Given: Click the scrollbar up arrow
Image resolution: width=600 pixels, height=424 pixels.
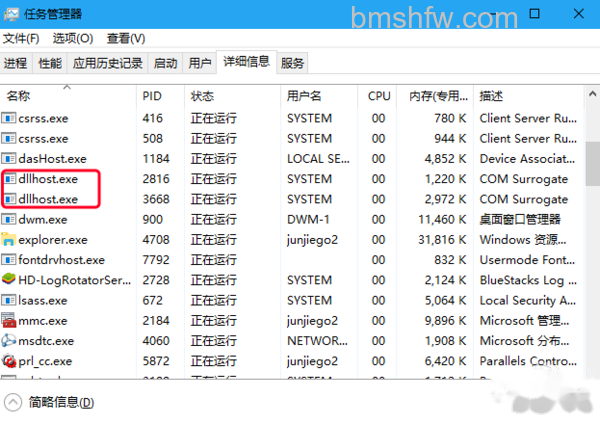Looking at the screenshot, I should pos(592,93).
